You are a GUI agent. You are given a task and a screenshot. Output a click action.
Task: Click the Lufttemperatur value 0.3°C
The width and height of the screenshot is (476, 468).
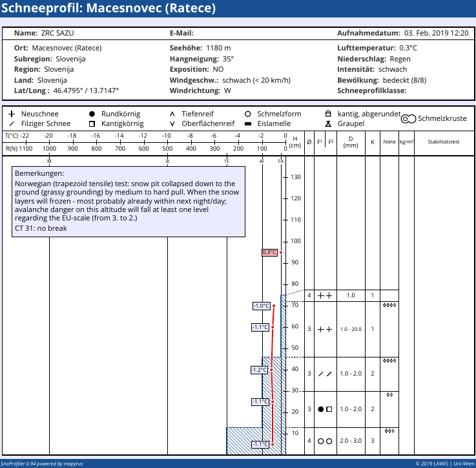tap(408, 48)
